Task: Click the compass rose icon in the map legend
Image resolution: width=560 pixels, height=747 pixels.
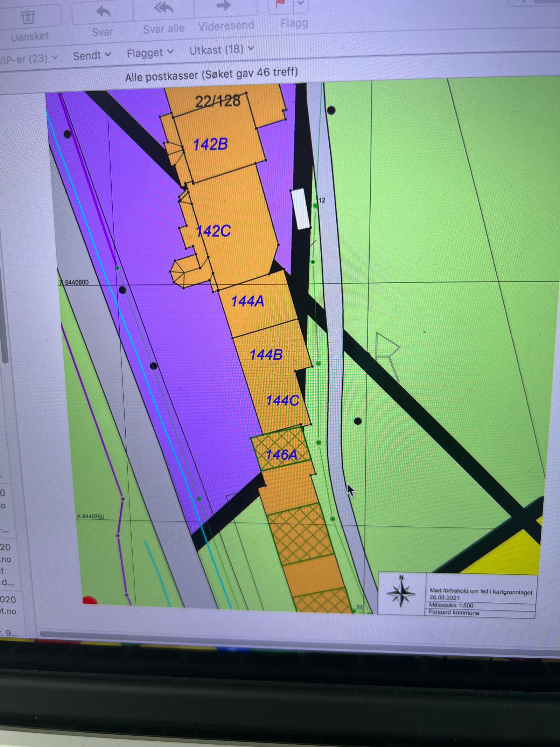Action: pyautogui.click(x=401, y=593)
